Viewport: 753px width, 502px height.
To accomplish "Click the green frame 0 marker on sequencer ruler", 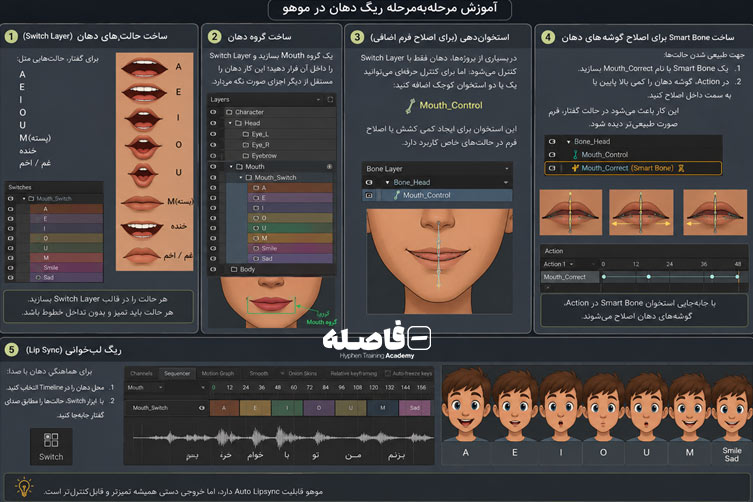I will [x=213, y=387].
